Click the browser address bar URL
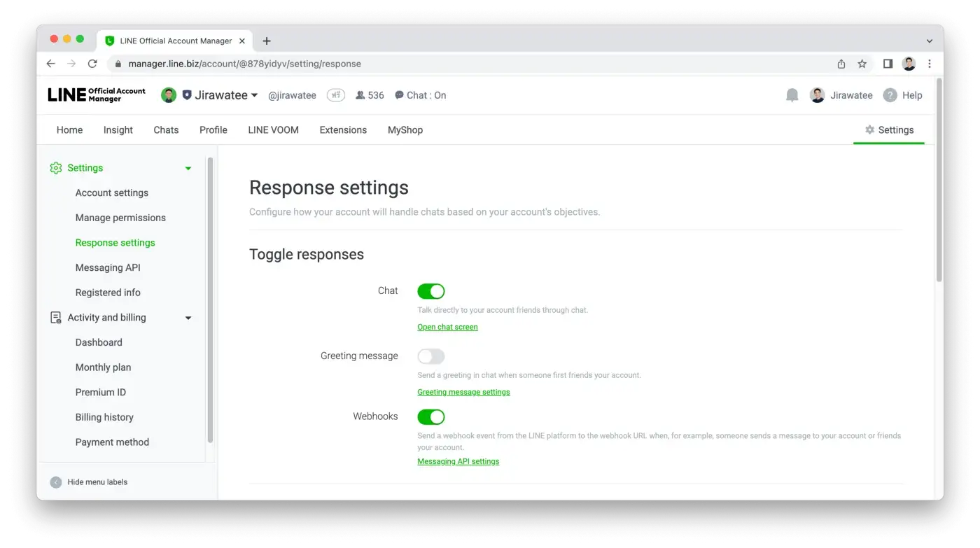980x548 pixels. tap(245, 64)
